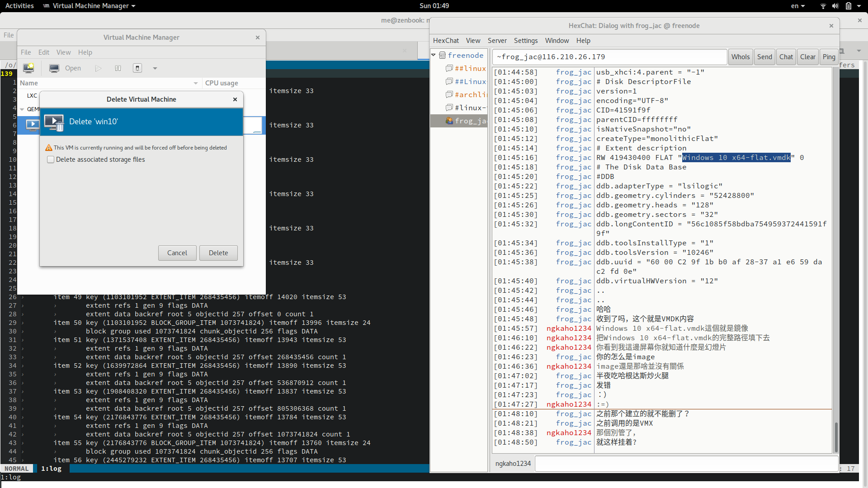Click the ##Linux channel icon with capital L
This screenshot has height=488, width=868.
coord(449,81)
